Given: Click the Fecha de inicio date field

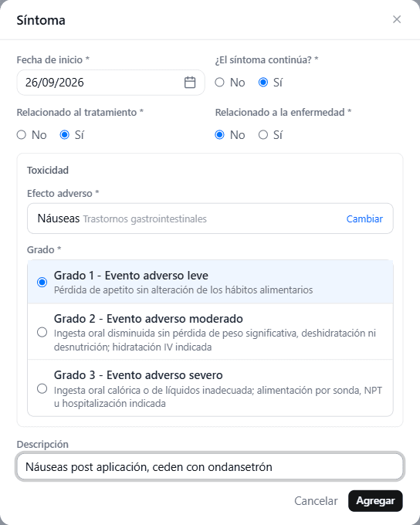Looking at the screenshot, I should click(x=110, y=83).
